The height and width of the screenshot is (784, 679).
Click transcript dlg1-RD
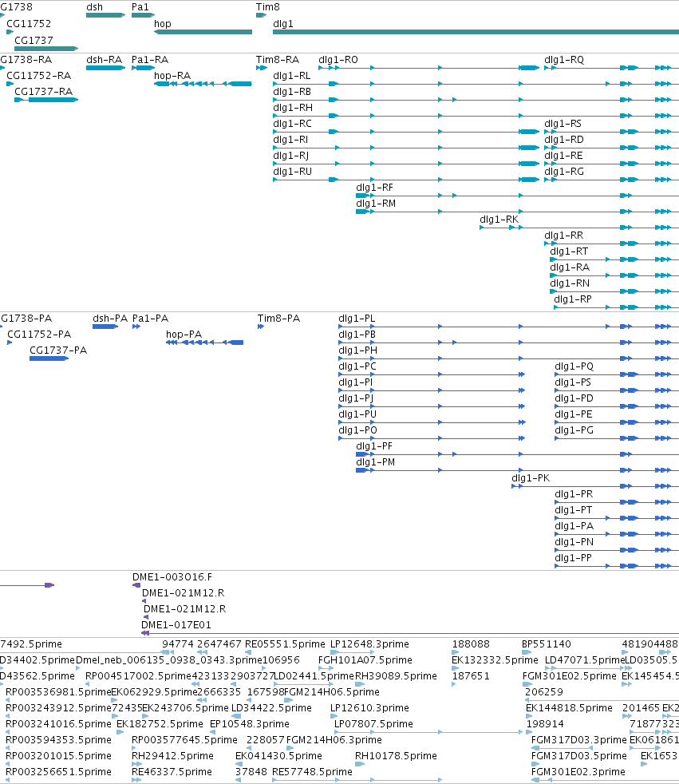click(x=564, y=140)
